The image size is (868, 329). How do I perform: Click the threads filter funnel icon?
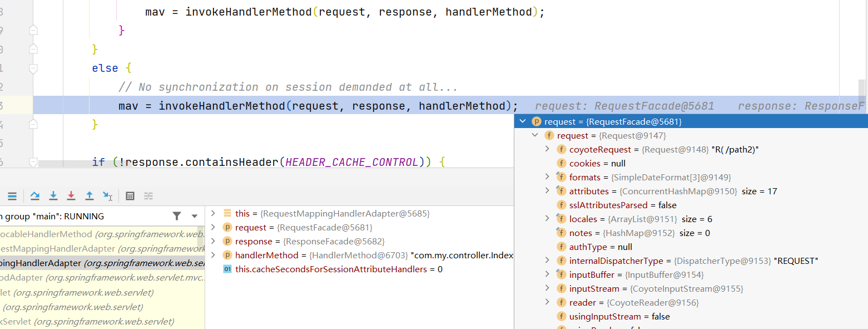click(x=177, y=216)
